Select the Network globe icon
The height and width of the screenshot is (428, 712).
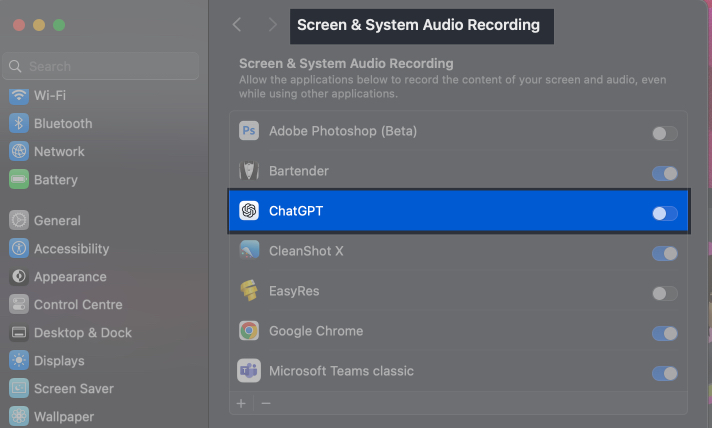click(x=18, y=152)
